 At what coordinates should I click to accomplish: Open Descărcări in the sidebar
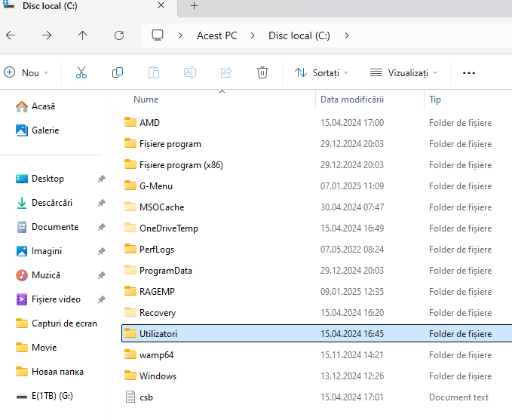51,203
